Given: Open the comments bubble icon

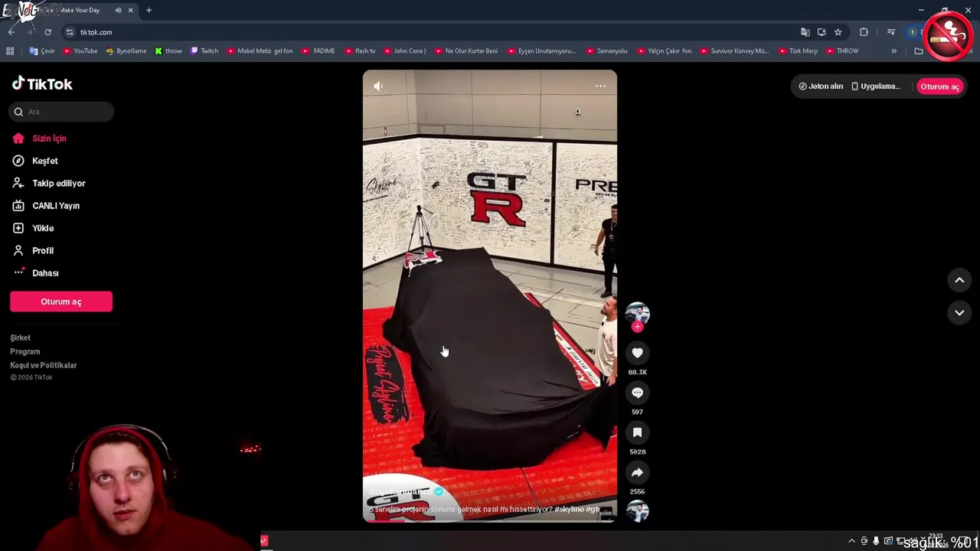Looking at the screenshot, I should (637, 393).
